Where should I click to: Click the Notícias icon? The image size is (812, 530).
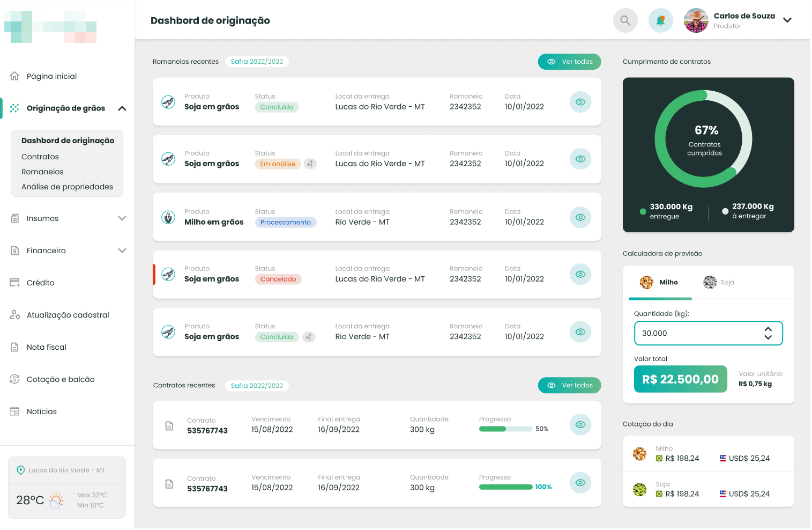pos(14,411)
